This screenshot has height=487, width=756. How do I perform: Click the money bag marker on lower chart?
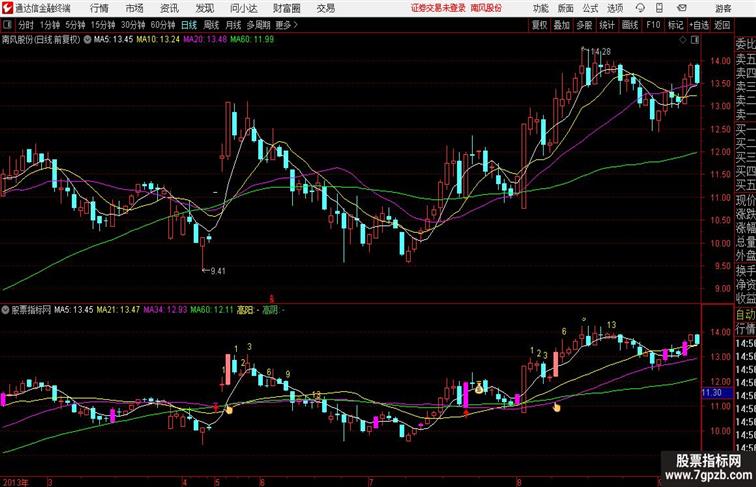[x=479, y=387]
